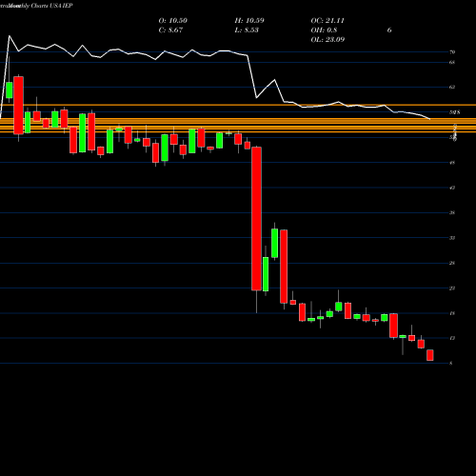Image resolution: width=476 pixels, height=476 pixels.
Task: Click the 28 price axis label
Action: (452, 263)
